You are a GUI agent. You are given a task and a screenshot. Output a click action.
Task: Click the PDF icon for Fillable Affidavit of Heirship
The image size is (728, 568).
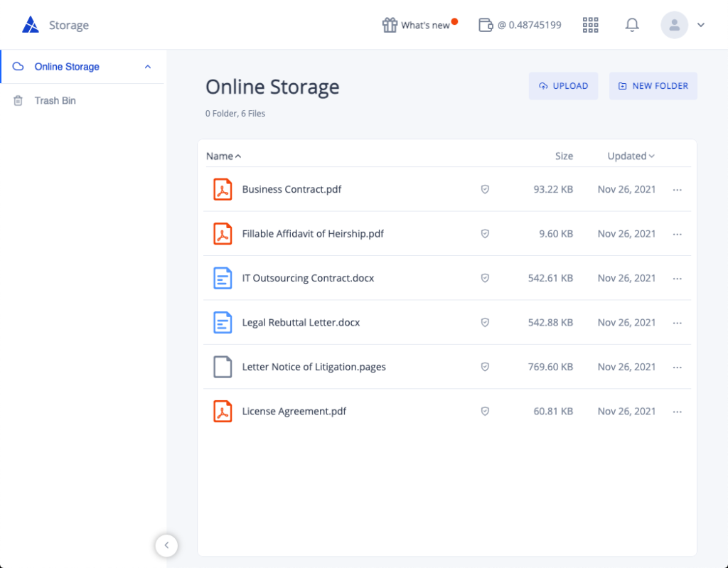[x=223, y=234]
